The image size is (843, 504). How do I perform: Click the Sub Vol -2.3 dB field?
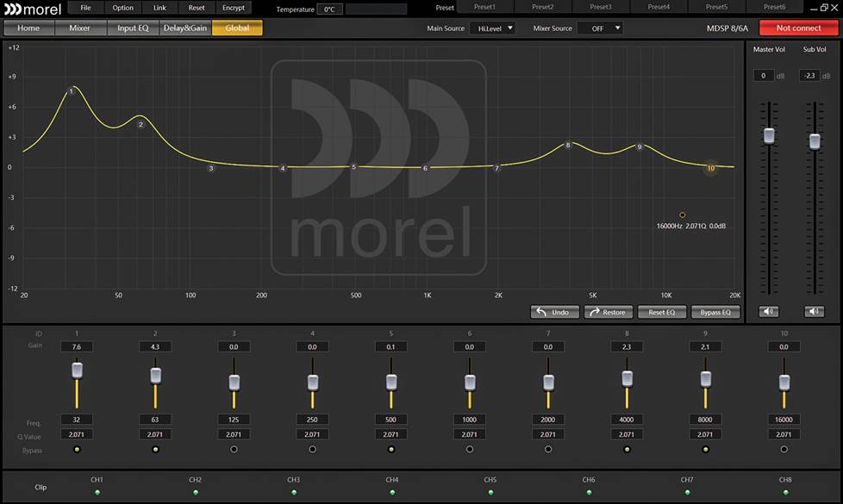pos(809,76)
